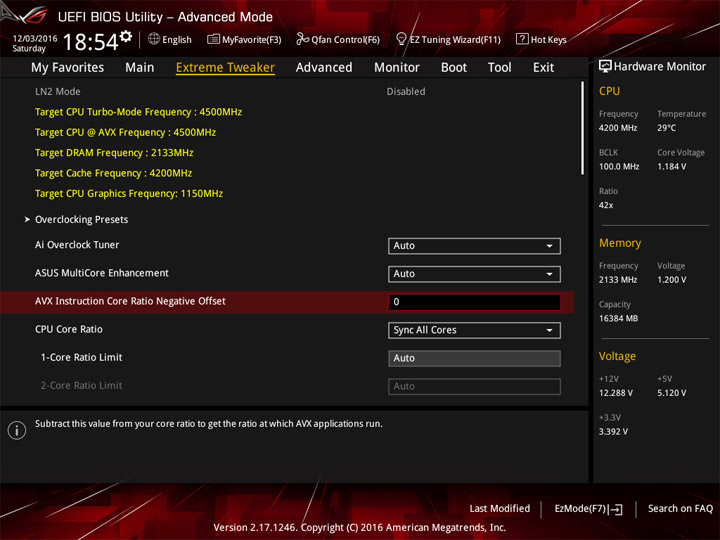Click Memory Voltage 1.200 V value

(671, 280)
